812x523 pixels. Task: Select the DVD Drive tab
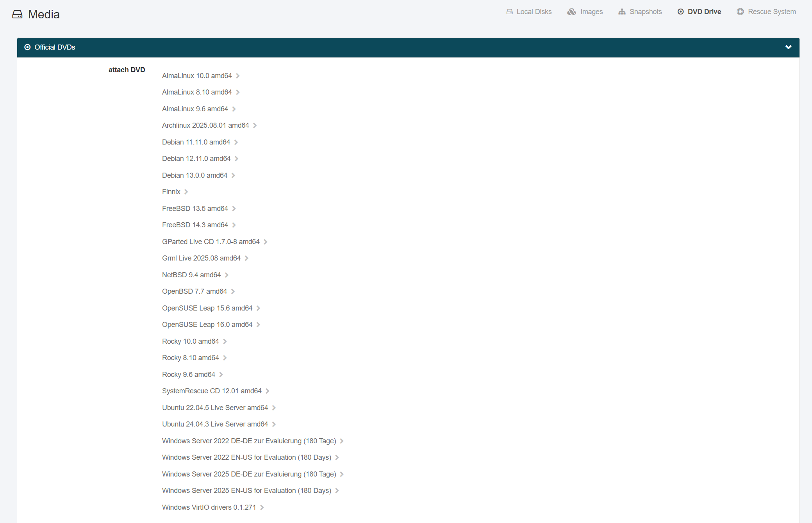[x=699, y=12]
